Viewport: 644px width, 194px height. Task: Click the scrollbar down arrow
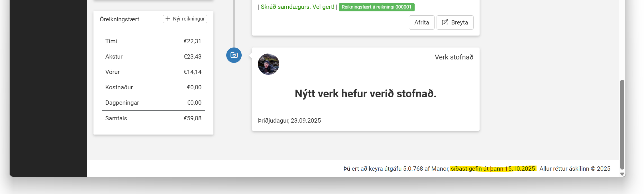pyautogui.click(x=622, y=174)
